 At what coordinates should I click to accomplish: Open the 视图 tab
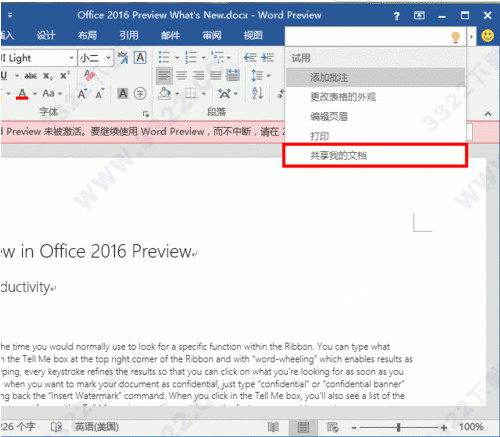click(253, 35)
